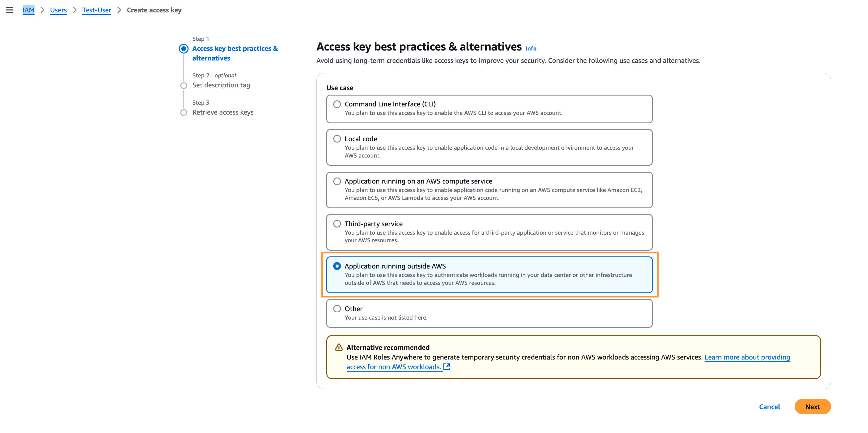Click the Step 1 wizard indicator circle
This screenshot has height=433, width=868.
[184, 49]
